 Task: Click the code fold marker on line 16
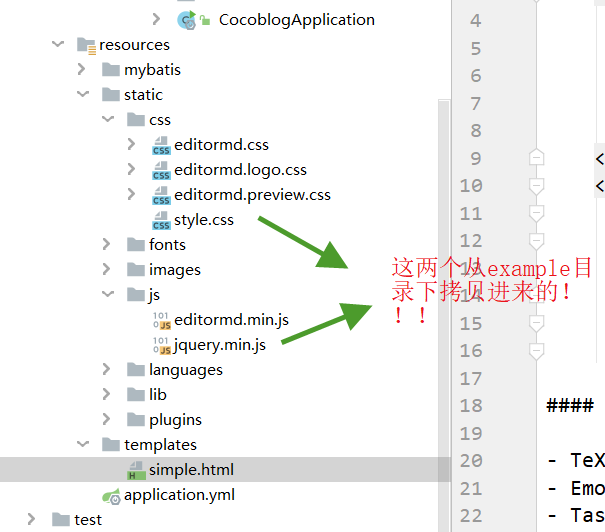536,351
